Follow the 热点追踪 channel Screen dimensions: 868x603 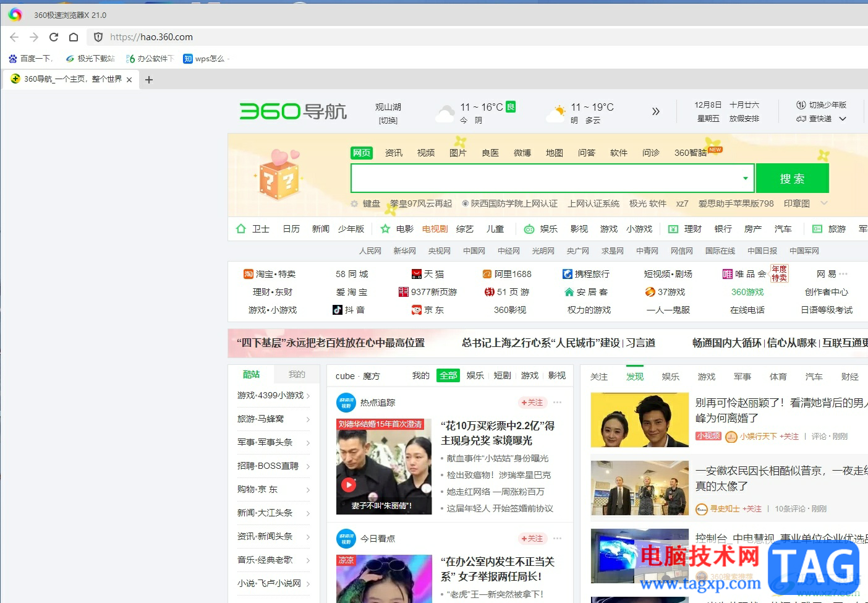tap(532, 403)
